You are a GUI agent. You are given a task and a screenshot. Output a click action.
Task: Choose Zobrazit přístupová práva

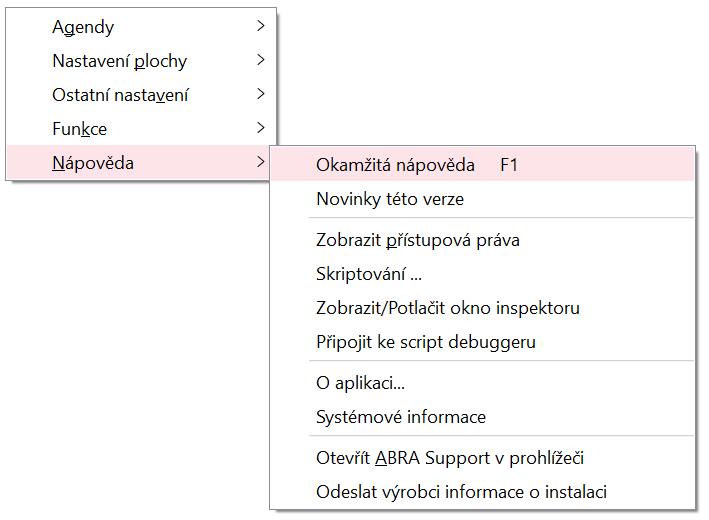pos(418,240)
